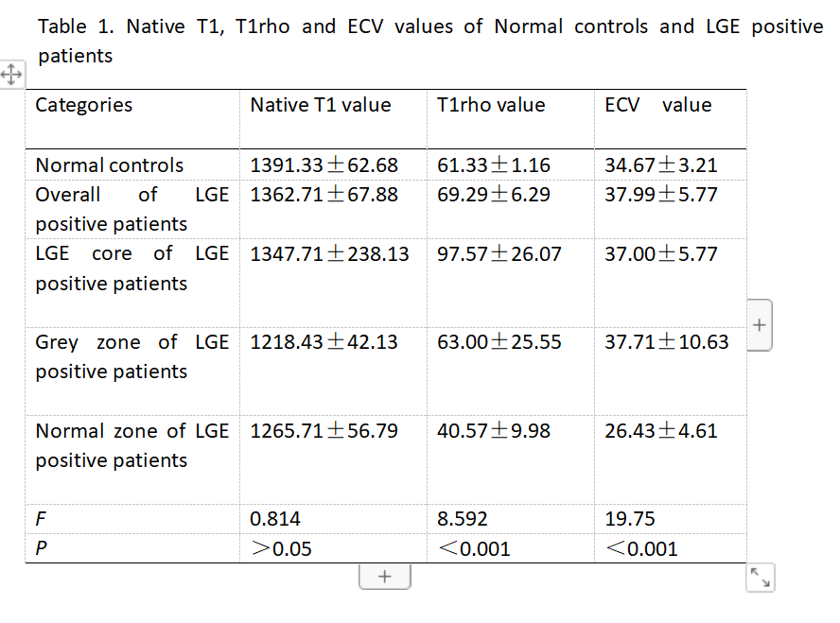This screenshot has height=623, width=840.
Task: Click the Normal controls row label
Action: coord(110,165)
